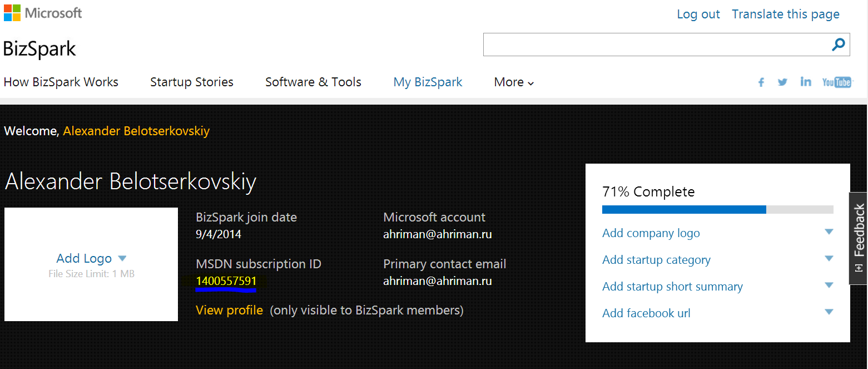Click the 71% Complete progress bar

(x=717, y=209)
